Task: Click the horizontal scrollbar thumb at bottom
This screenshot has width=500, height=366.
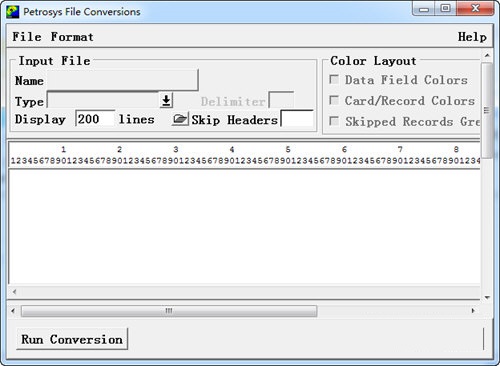Action: (x=169, y=311)
